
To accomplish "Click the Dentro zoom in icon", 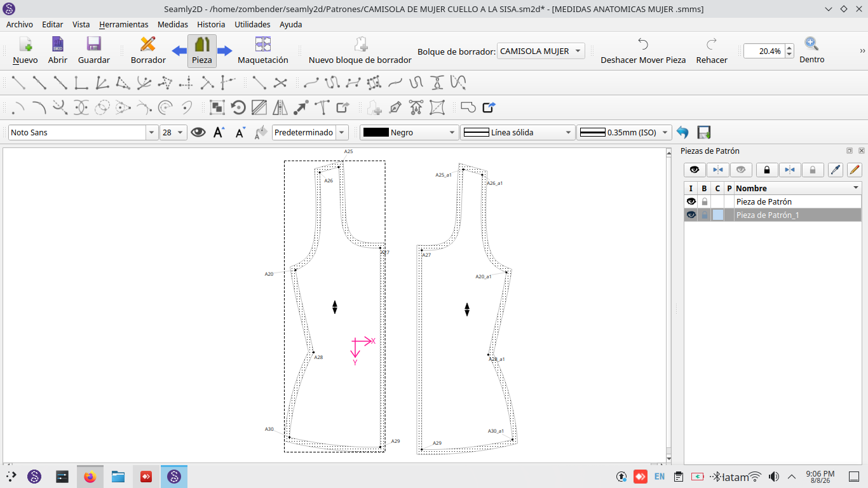I will (811, 44).
